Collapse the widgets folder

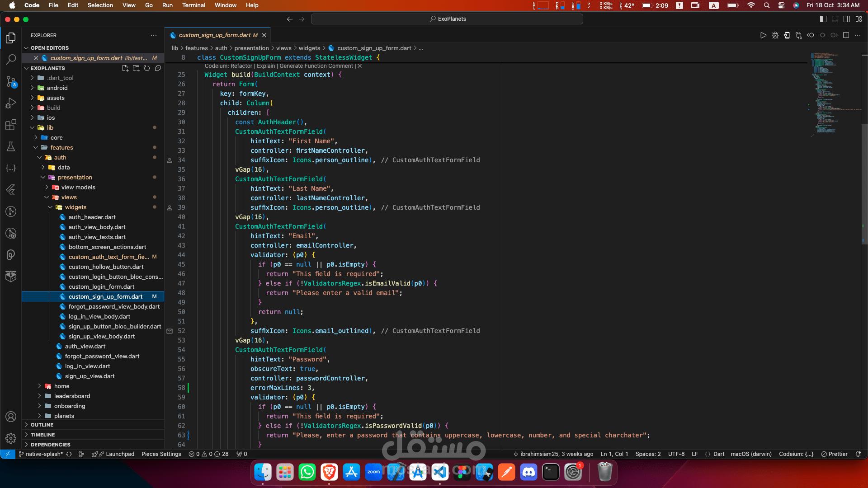tap(75, 207)
